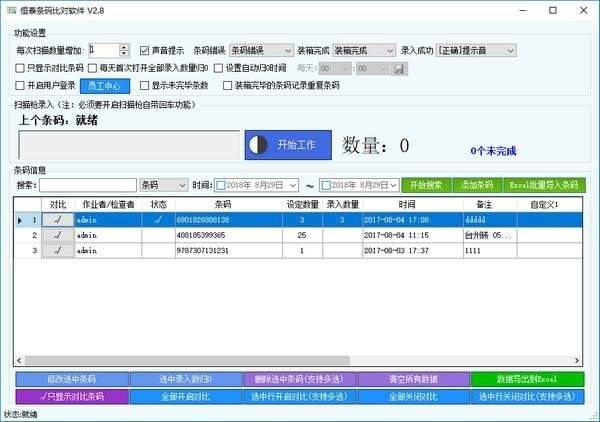Click the app icon in the title bar
600x422 pixels.
click(x=11, y=10)
